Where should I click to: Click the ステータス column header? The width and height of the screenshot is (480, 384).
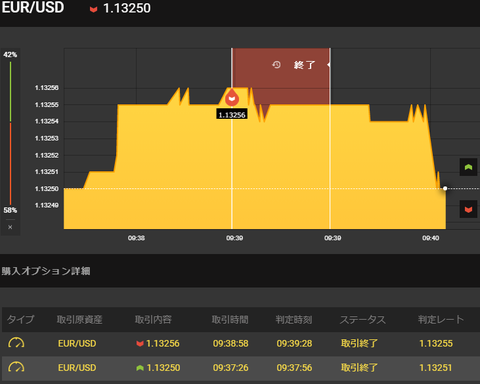click(363, 320)
